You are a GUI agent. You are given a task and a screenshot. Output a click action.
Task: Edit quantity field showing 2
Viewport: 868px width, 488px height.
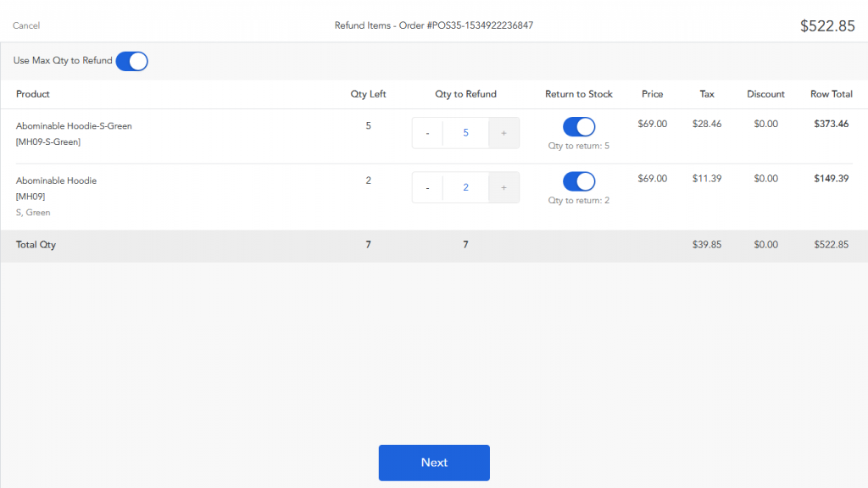(465, 187)
